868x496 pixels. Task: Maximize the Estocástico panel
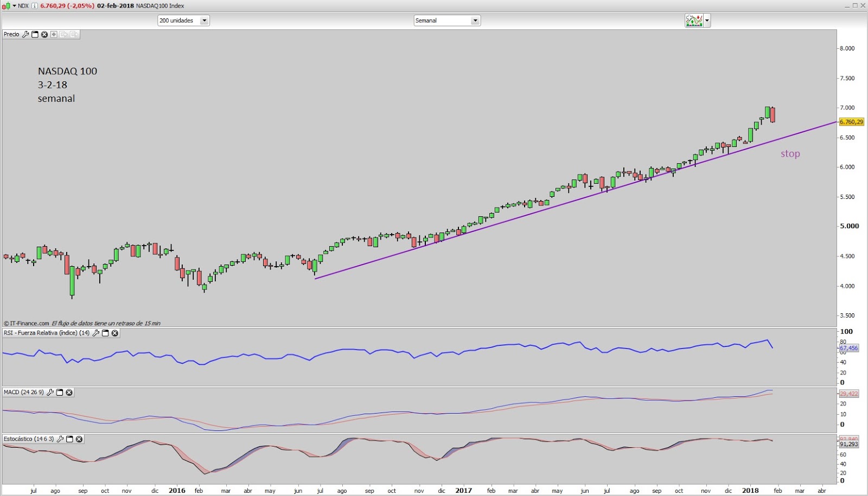(x=69, y=439)
